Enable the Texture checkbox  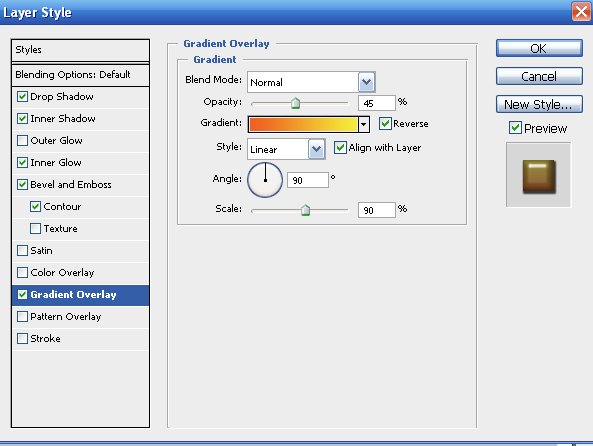(x=35, y=228)
